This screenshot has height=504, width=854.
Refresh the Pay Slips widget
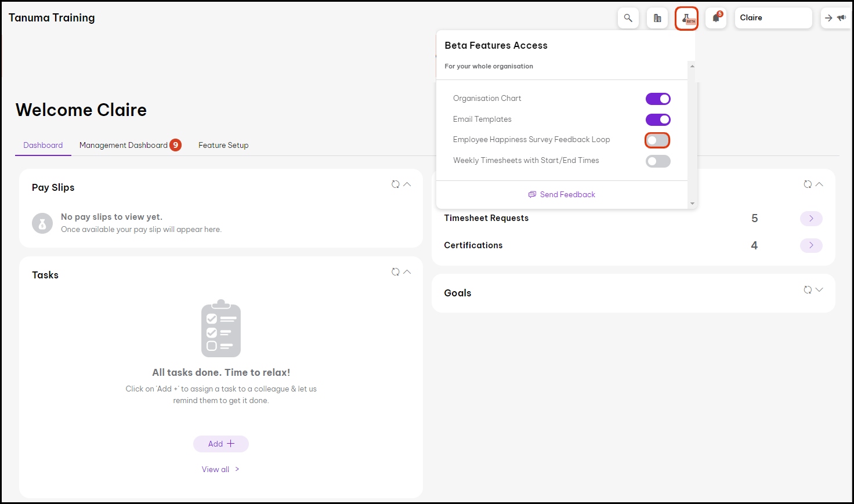point(395,184)
